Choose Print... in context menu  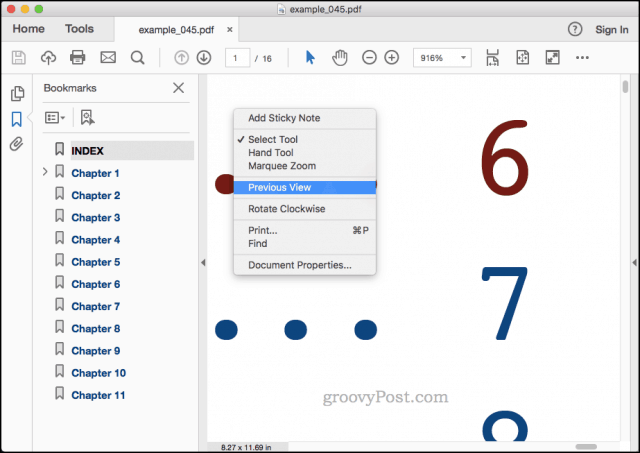click(305, 231)
